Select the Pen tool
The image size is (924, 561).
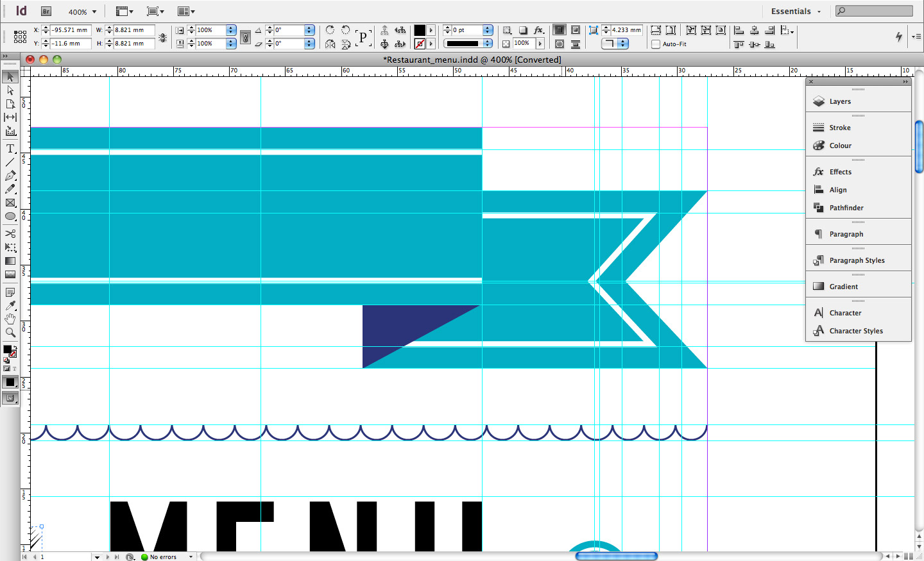10,176
